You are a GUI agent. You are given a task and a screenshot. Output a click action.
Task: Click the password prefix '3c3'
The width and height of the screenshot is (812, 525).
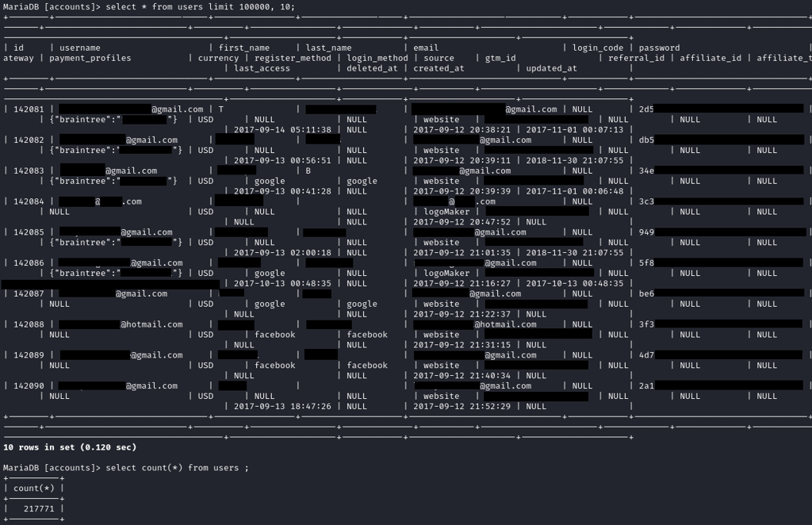646,201
